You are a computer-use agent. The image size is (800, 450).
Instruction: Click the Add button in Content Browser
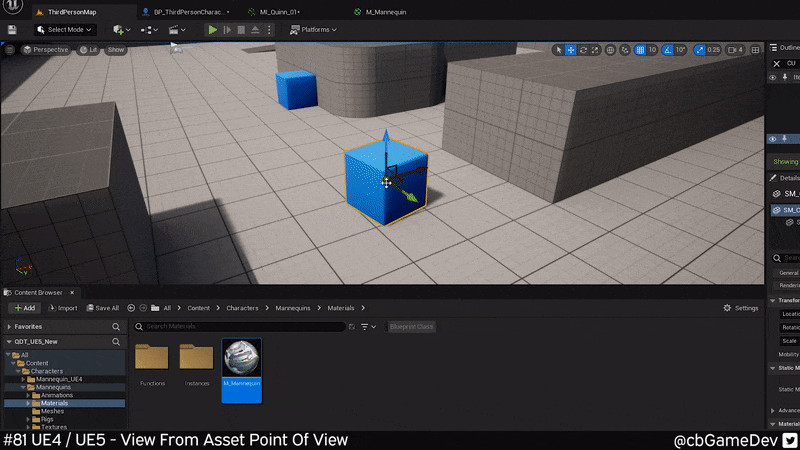pyautogui.click(x=24, y=308)
